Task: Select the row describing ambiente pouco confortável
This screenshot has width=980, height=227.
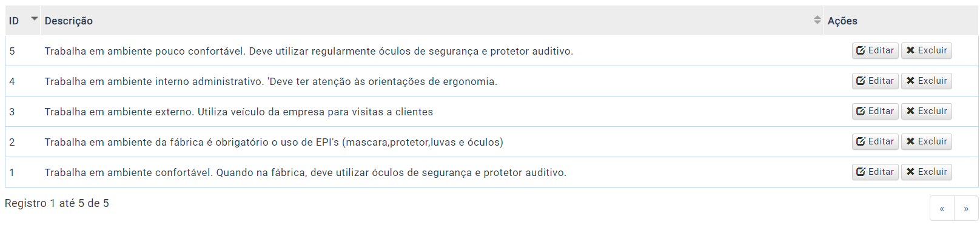Action: click(491, 51)
